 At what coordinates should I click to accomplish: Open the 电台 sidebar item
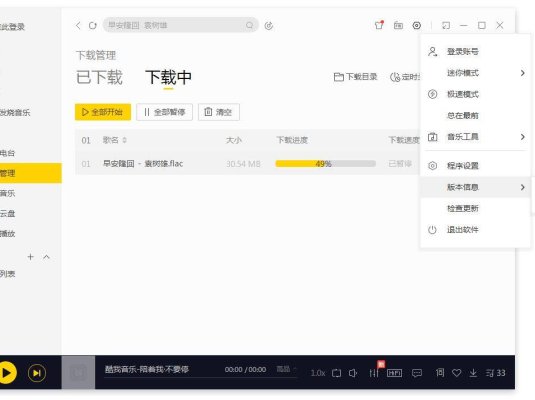click(8, 153)
